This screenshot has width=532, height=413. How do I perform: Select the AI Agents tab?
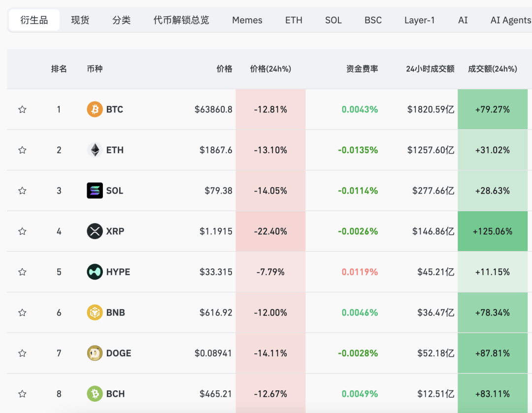510,20
